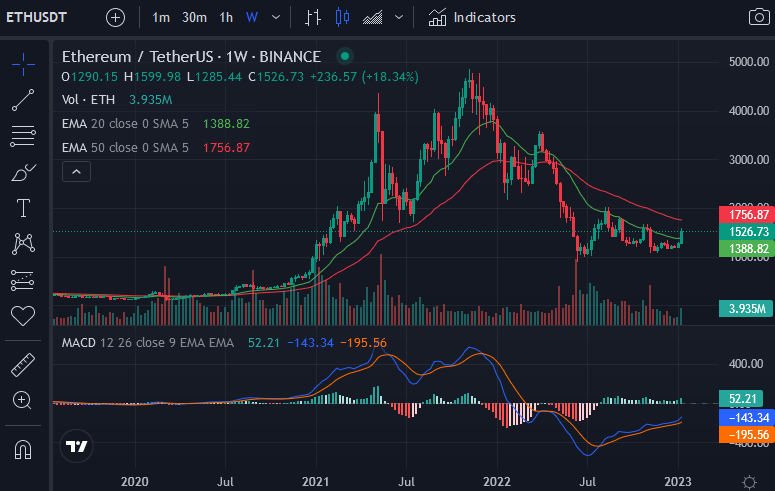This screenshot has height=491, width=775.
Task: Open the XABCD pattern tool
Action: pyautogui.click(x=23, y=244)
